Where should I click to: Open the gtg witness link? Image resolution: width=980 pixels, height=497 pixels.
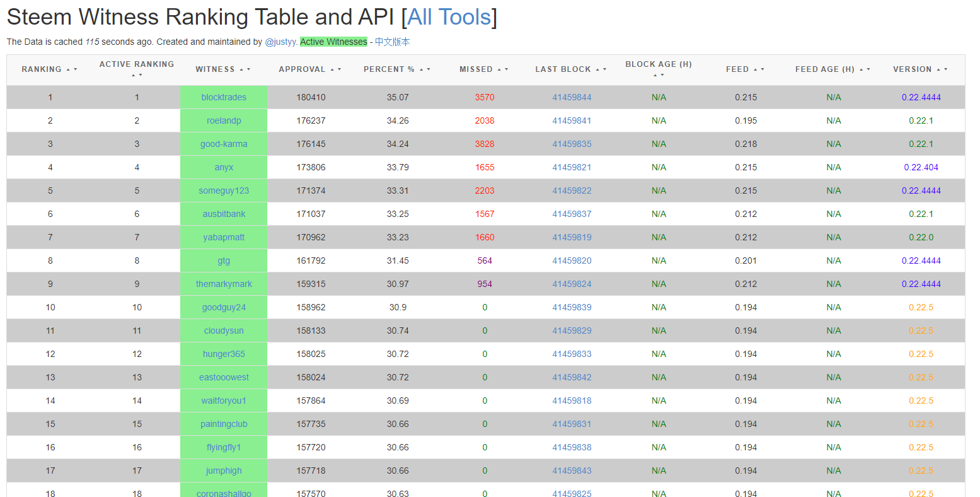pyautogui.click(x=224, y=260)
